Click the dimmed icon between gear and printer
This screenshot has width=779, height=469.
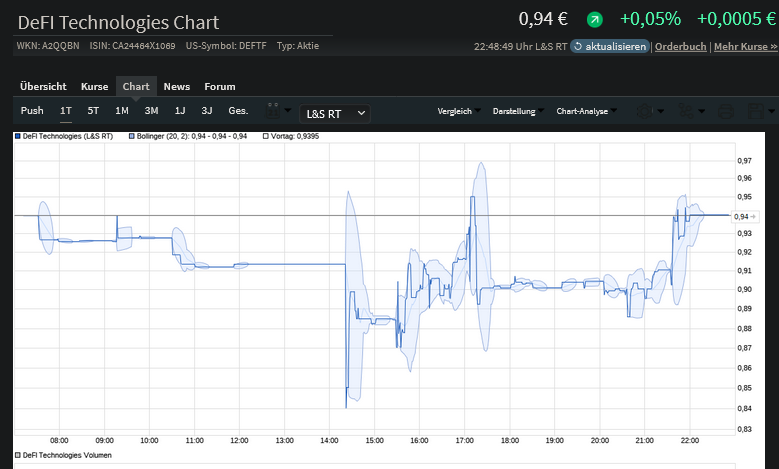687,112
